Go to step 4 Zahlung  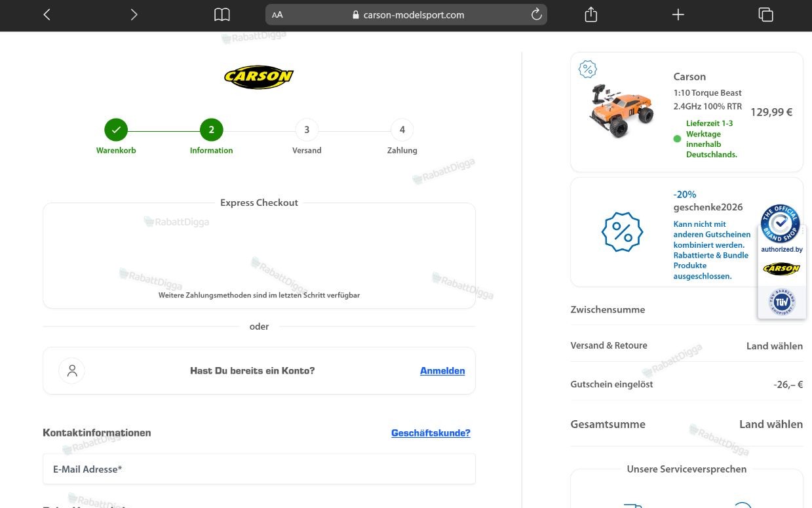402,130
